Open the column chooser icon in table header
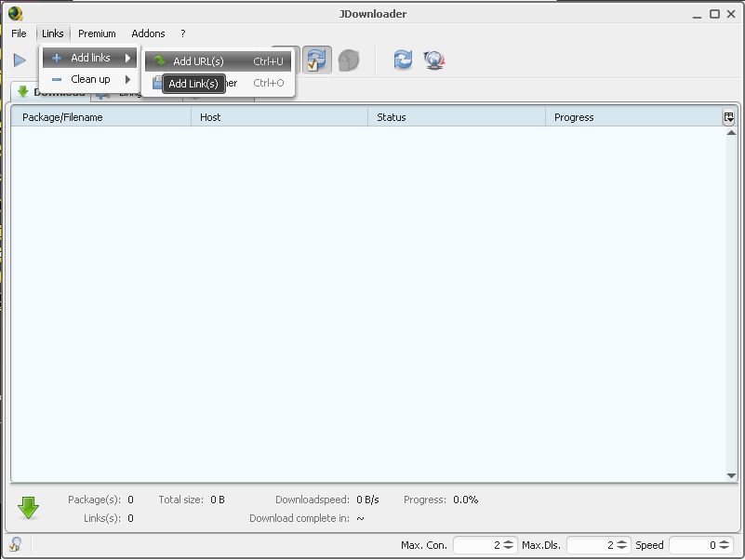The width and height of the screenshot is (745, 560). click(729, 117)
